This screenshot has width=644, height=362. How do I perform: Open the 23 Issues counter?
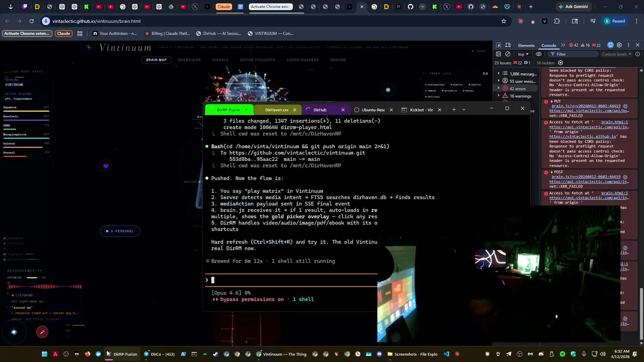coord(512,63)
